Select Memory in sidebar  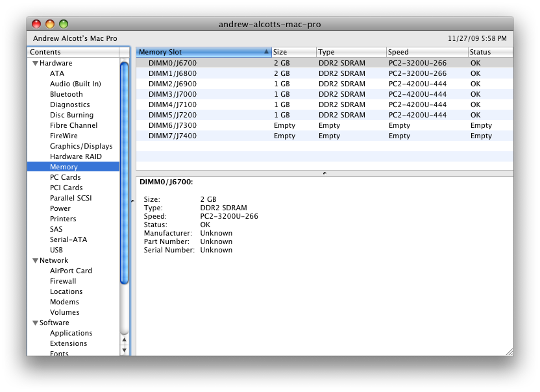[x=73, y=167]
